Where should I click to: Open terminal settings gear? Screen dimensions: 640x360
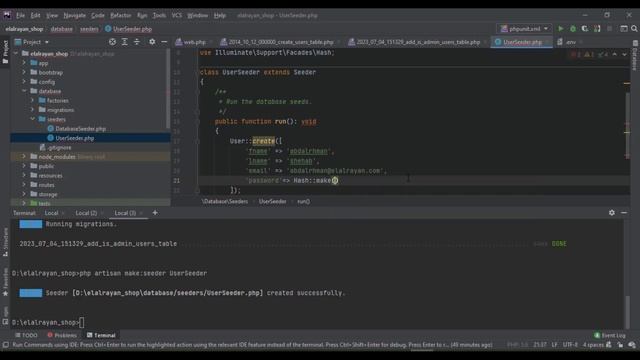point(611,213)
